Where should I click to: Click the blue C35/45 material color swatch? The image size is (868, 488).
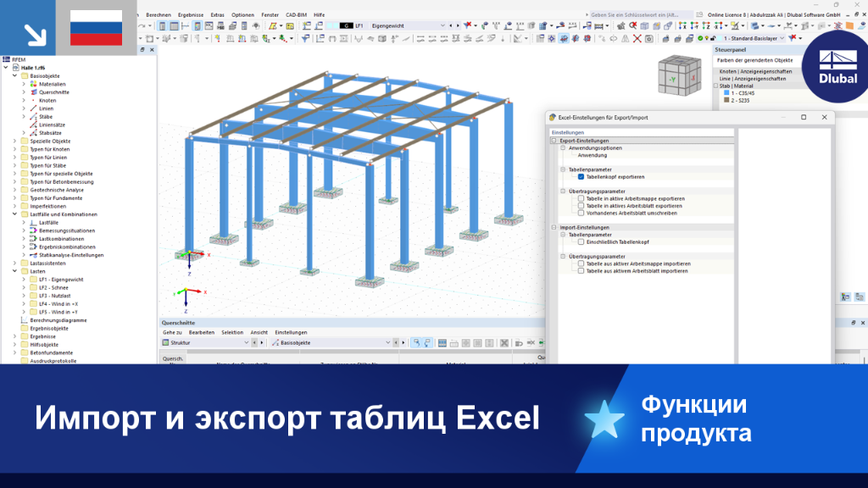click(726, 93)
